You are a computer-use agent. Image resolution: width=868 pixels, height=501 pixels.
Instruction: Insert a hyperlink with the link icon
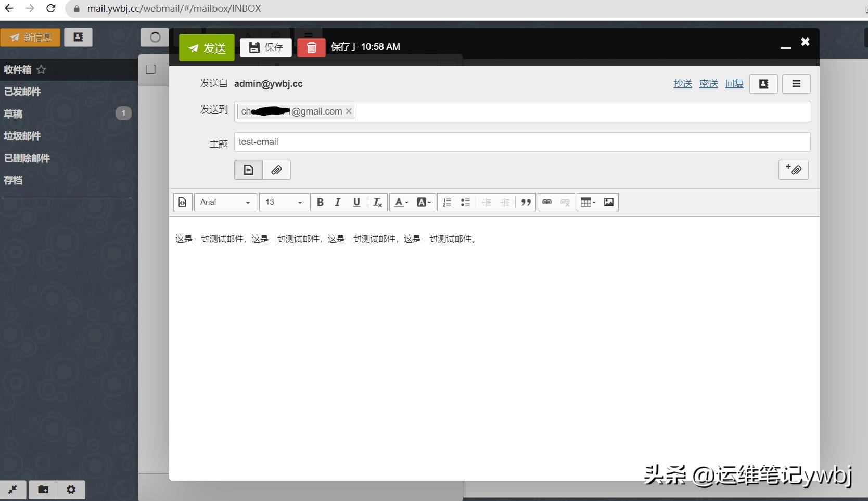(546, 202)
